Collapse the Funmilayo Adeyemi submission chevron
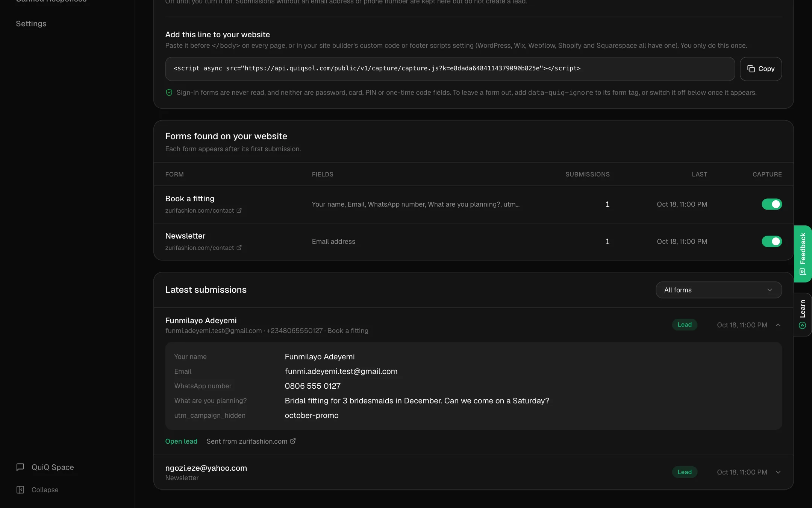The height and width of the screenshot is (508, 812). [x=778, y=325]
